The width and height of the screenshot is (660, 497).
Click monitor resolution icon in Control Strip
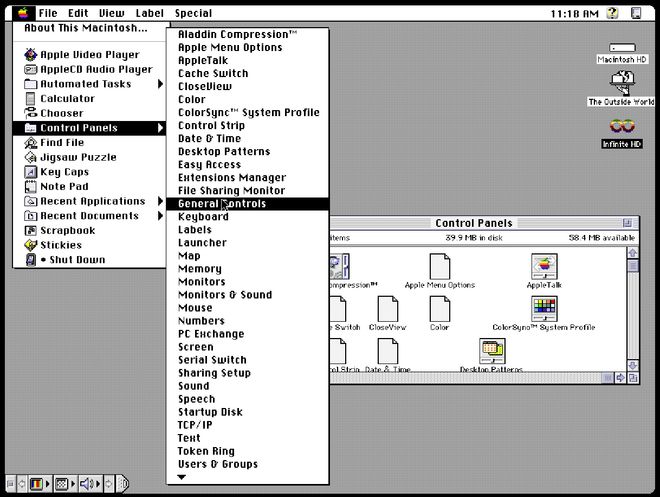click(x=61, y=484)
